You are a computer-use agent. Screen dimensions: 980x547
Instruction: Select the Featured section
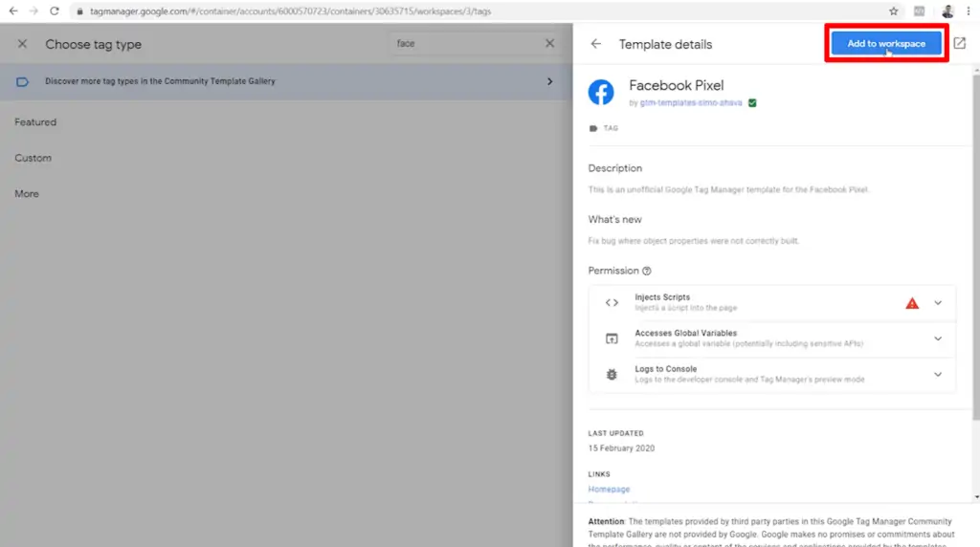pos(35,122)
